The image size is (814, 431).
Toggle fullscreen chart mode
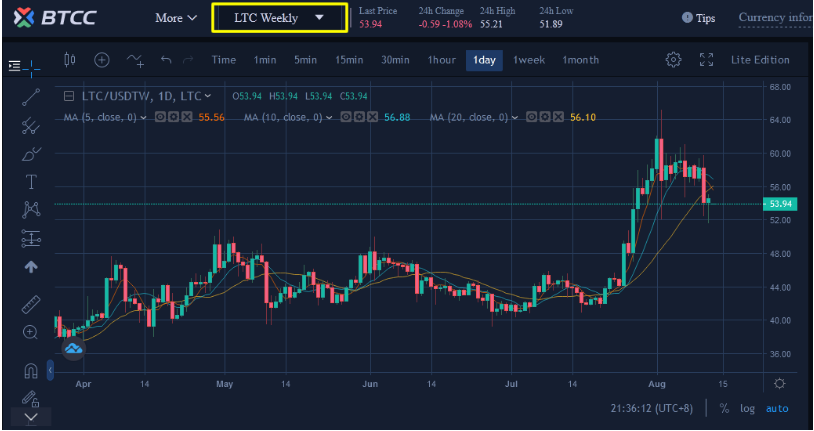pyautogui.click(x=707, y=60)
